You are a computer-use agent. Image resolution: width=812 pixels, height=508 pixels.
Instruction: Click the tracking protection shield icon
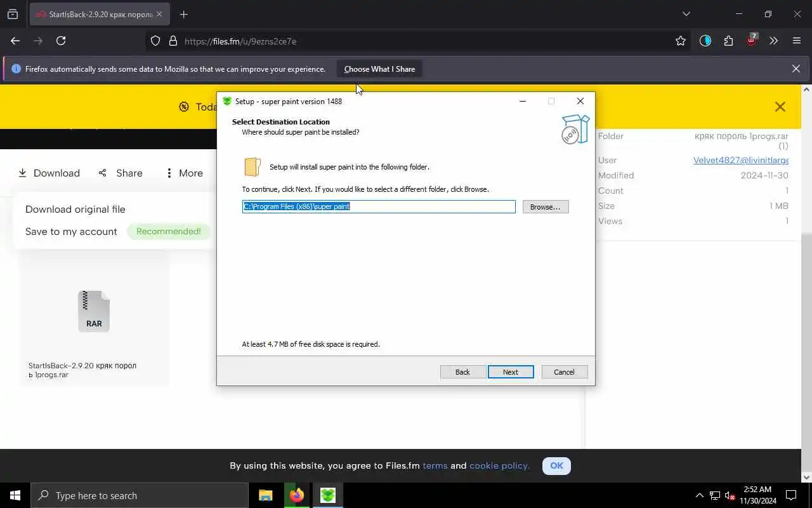[x=155, y=41]
